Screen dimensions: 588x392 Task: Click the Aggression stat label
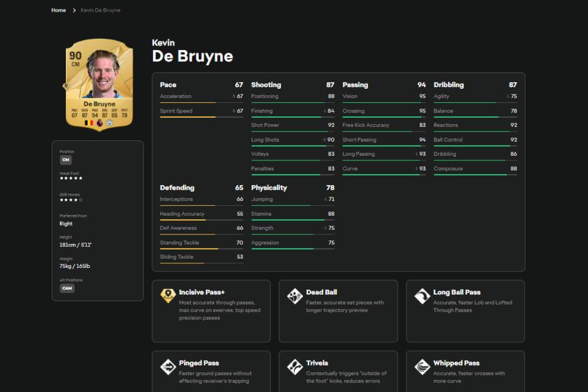(x=265, y=243)
